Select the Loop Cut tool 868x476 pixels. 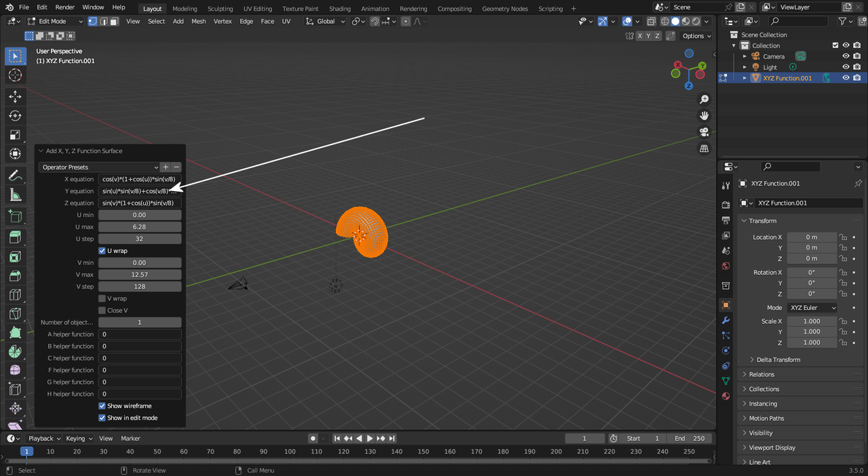pyautogui.click(x=15, y=295)
